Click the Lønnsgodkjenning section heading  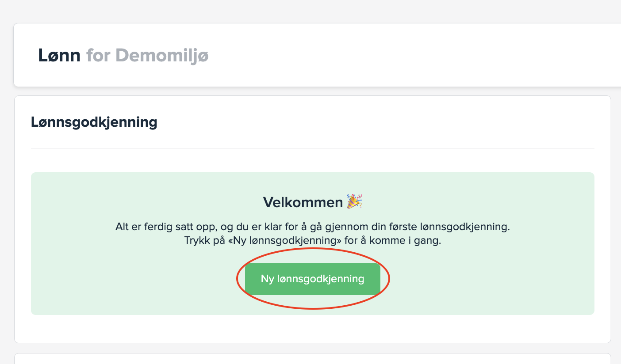click(x=94, y=122)
